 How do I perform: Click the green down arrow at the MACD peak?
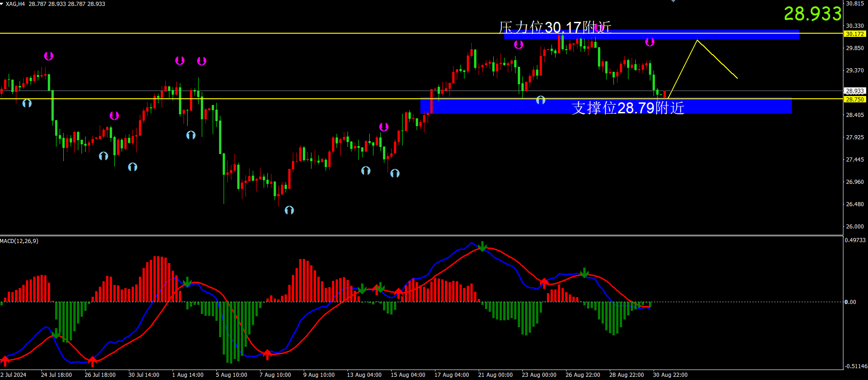click(x=482, y=247)
